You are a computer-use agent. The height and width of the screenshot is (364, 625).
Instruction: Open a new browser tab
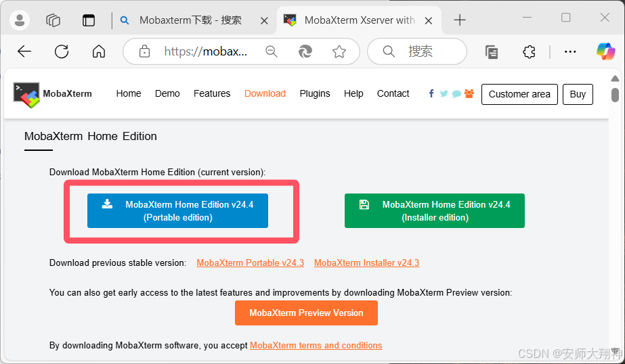click(x=460, y=20)
